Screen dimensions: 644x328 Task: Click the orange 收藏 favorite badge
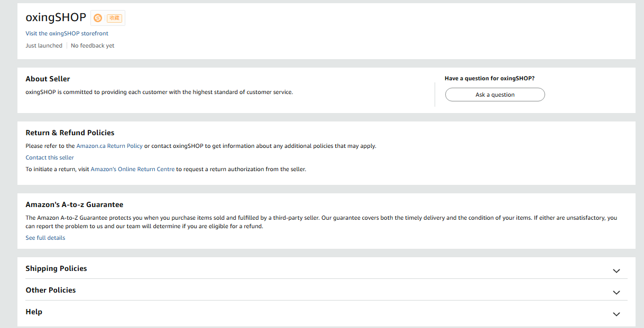click(x=114, y=18)
